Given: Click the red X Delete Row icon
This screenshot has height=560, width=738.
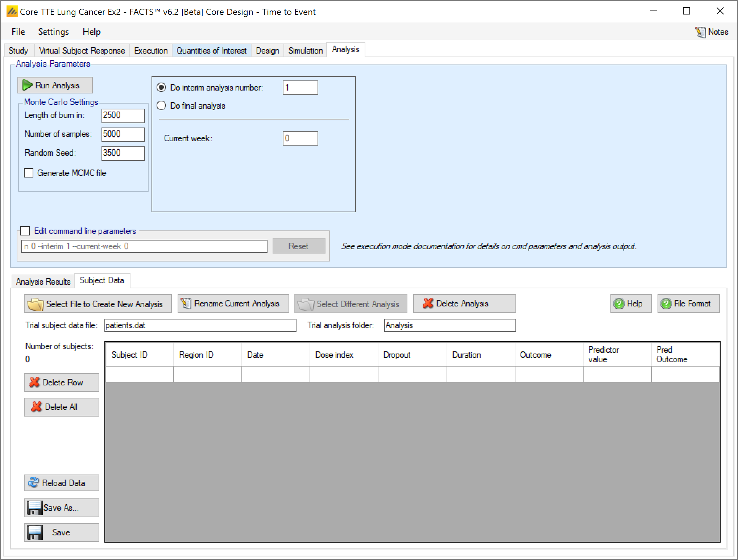Looking at the screenshot, I should (34, 382).
